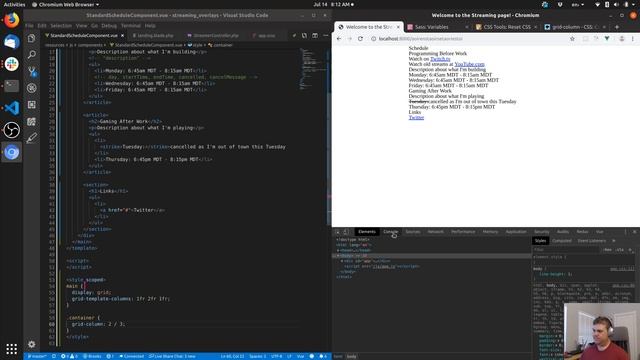Click Activities in the top bar
Viewport: 640px width, 360px height.
pos(14,4)
